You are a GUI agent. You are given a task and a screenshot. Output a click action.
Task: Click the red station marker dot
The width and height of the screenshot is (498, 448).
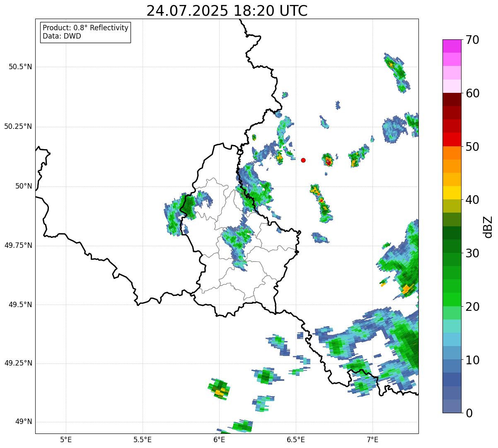pyautogui.click(x=303, y=160)
